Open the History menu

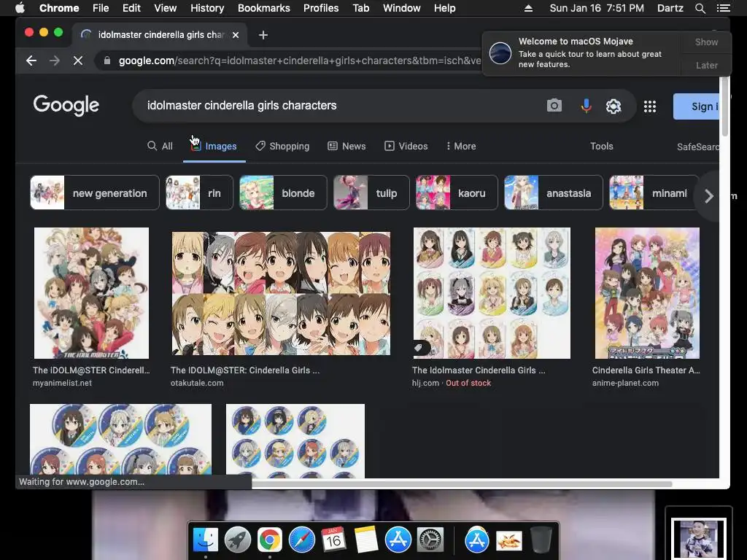point(207,8)
